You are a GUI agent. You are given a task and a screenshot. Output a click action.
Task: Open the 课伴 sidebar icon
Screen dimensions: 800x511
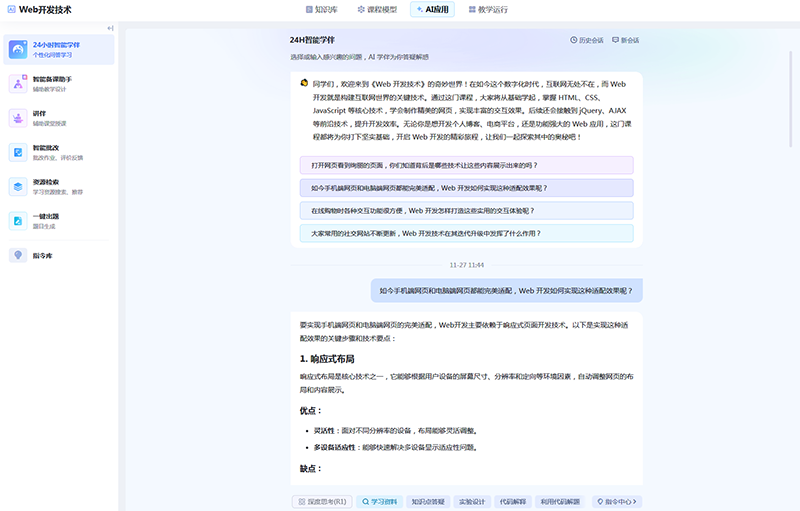tap(18, 118)
